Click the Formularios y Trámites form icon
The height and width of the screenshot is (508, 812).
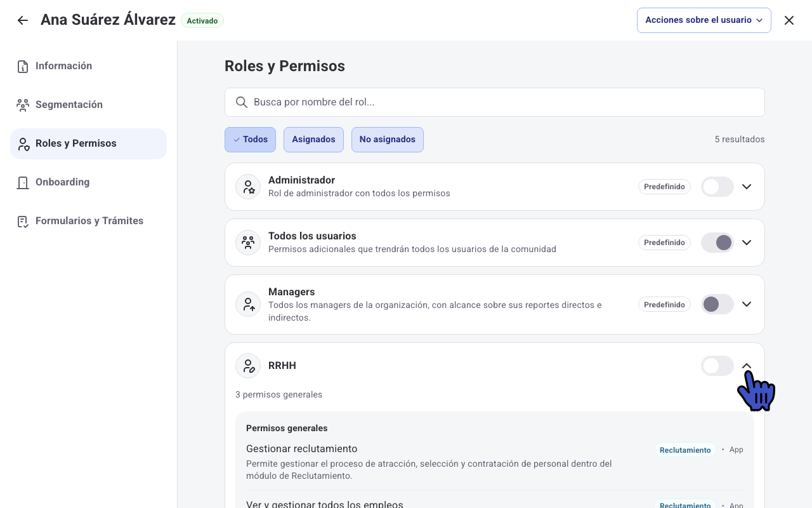23,222
